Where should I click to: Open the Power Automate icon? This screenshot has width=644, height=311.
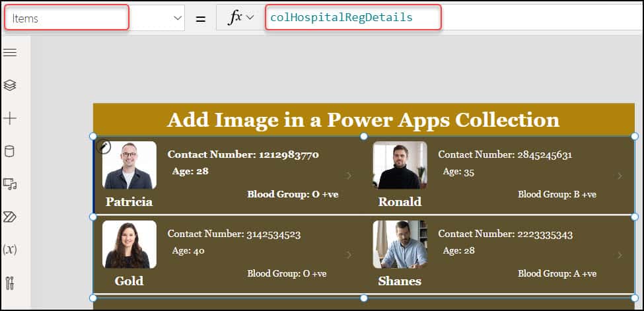[10, 217]
